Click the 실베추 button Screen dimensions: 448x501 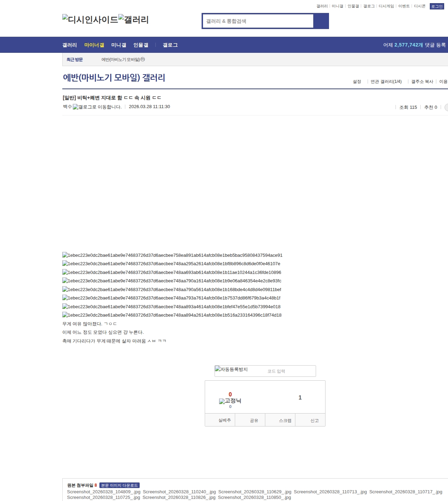point(220,420)
